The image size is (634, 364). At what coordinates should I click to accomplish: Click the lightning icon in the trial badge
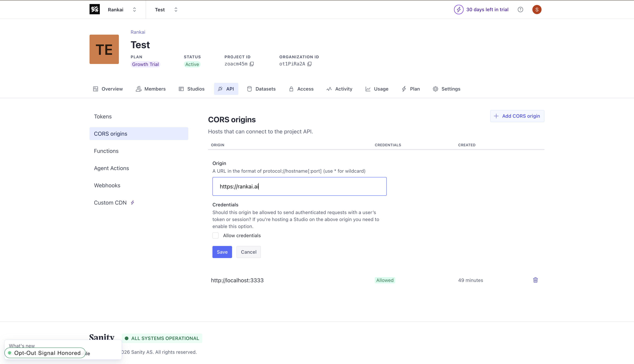(459, 9)
